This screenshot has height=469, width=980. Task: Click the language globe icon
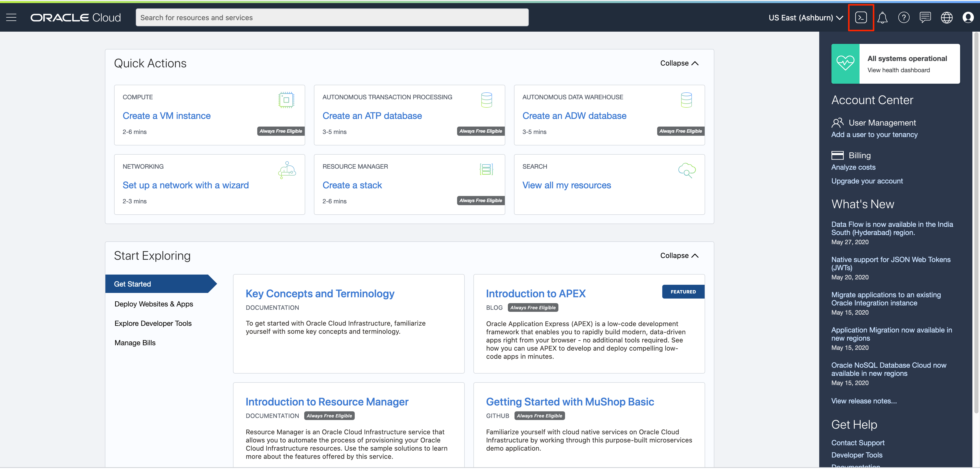[x=947, y=18]
